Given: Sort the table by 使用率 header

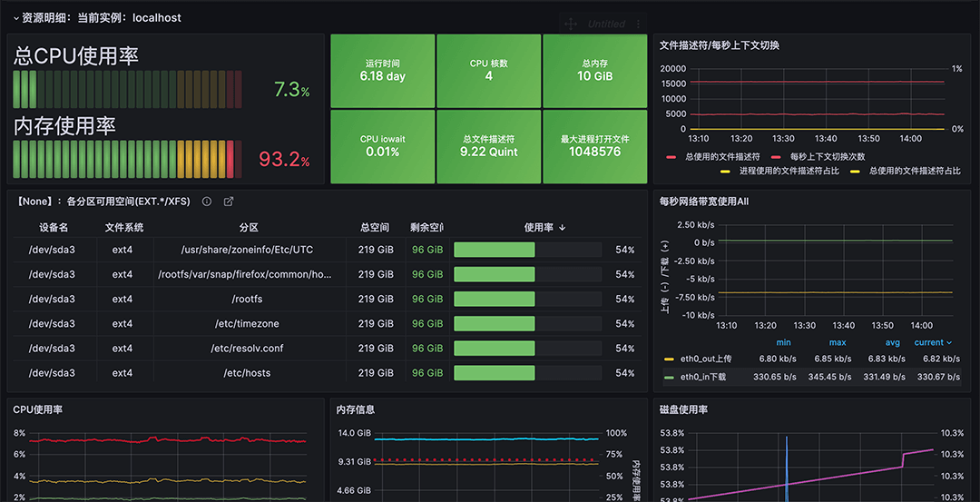Looking at the screenshot, I should (x=538, y=228).
